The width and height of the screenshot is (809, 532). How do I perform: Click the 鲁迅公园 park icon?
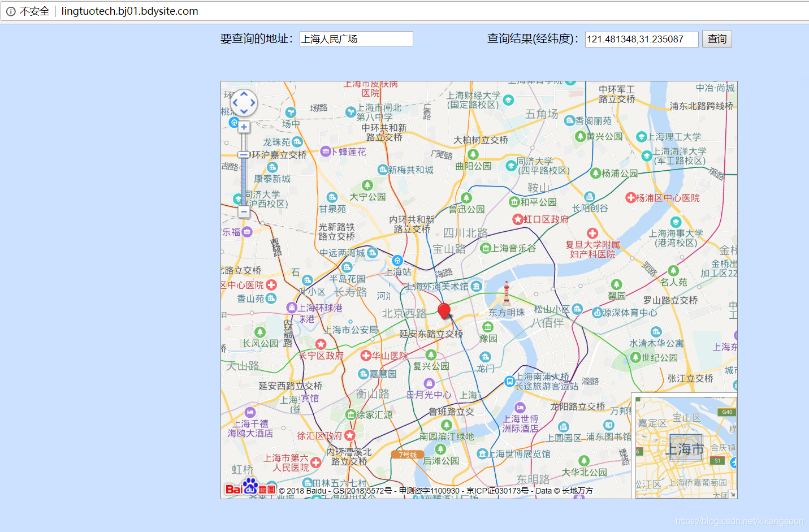click(x=466, y=198)
